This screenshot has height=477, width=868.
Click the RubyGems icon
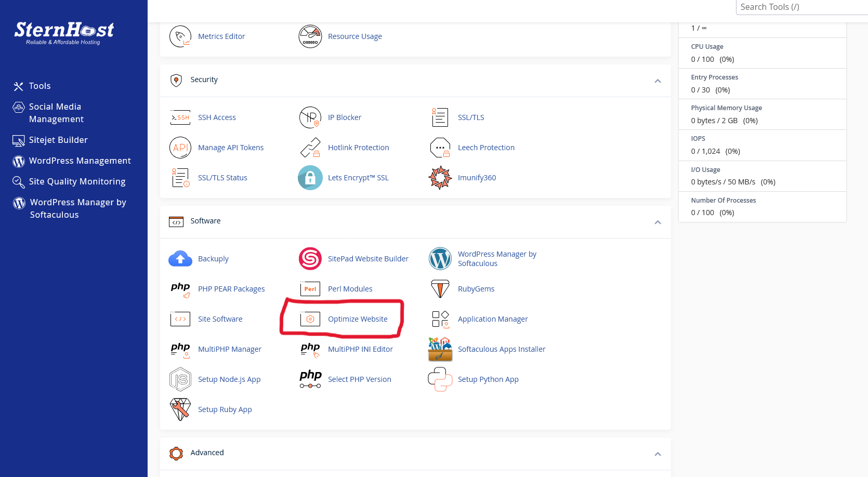[x=440, y=289]
